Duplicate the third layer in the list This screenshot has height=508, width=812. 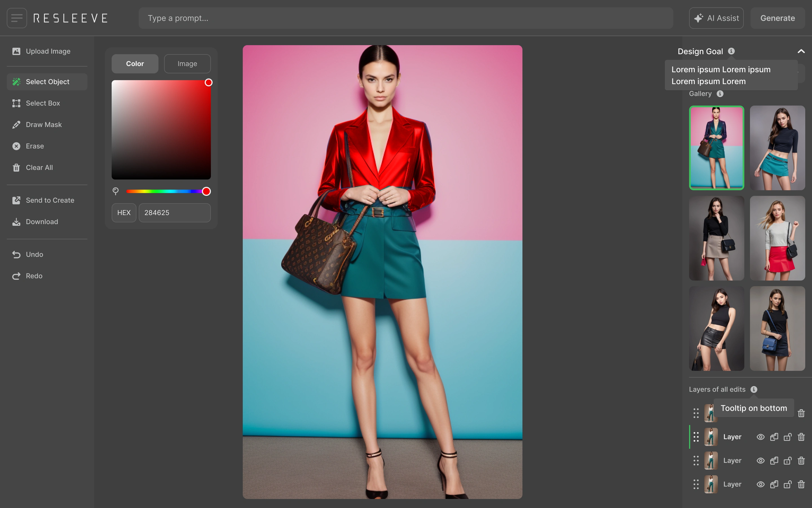(774, 461)
